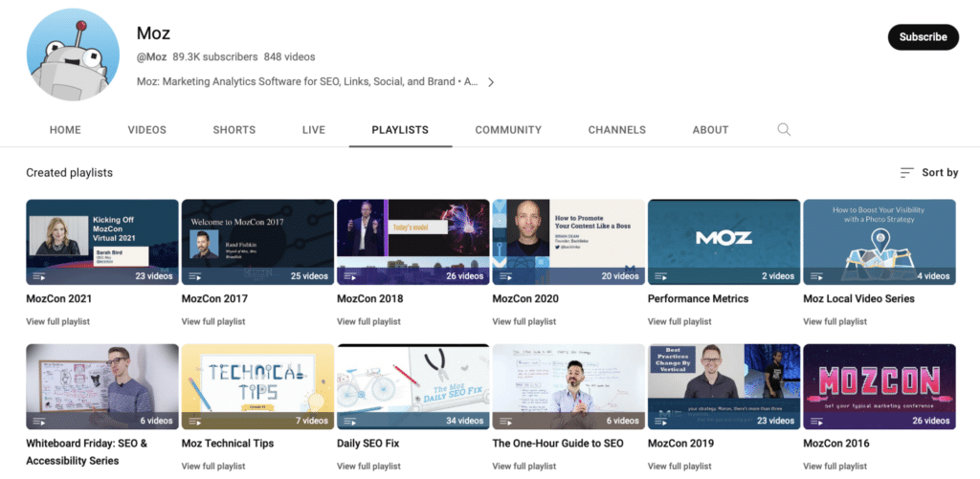The width and height of the screenshot is (980, 479).
Task: Open the MozCon 2016 neon thumbnail
Action: pos(880,386)
